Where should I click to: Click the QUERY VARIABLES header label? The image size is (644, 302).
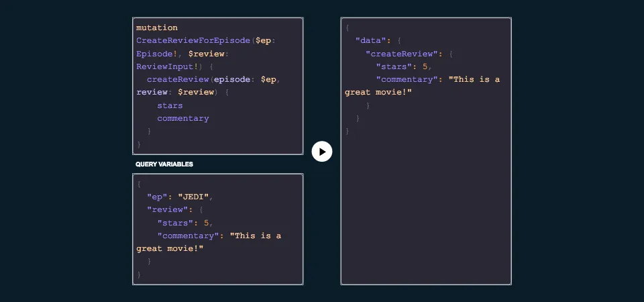(x=164, y=164)
